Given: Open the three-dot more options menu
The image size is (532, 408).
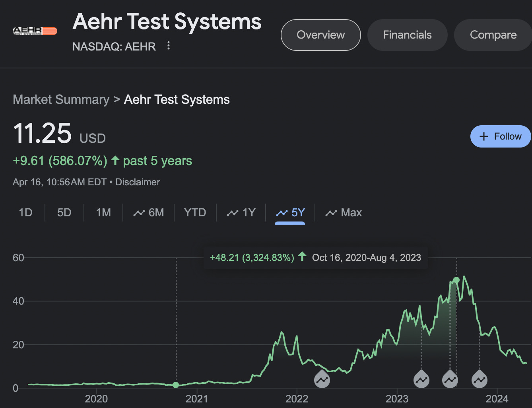Looking at the screenshot, I should tap(169, 46).
